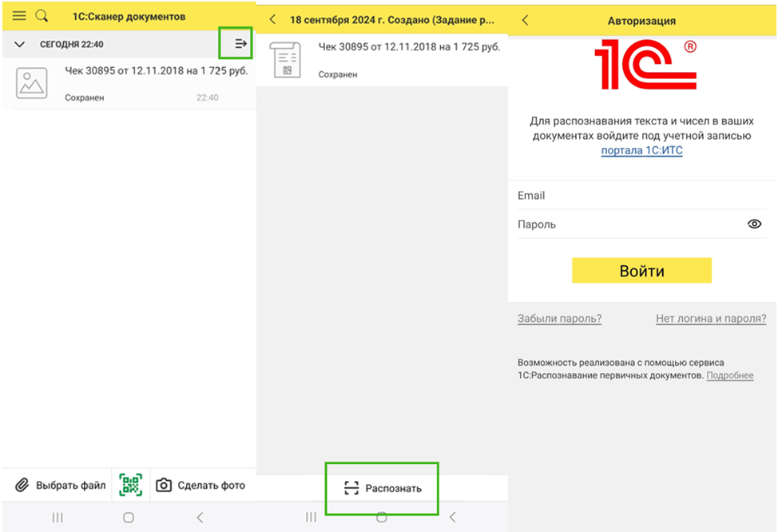Viewport: 778px width, 532px height.
Task: Tap the Распознать button
Action: [382, 488]
